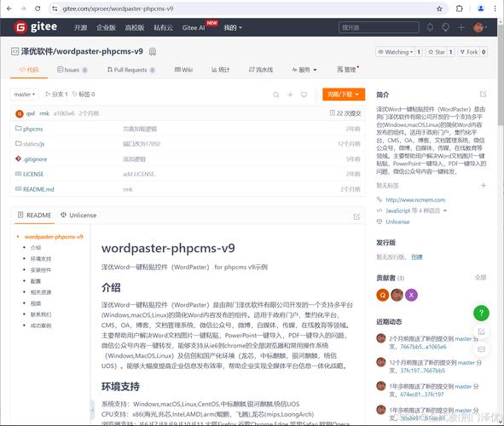Viewport: 504px width, 426px height.
Task: Click the lightbulb tips icon in header
Action: pos(445,27)
